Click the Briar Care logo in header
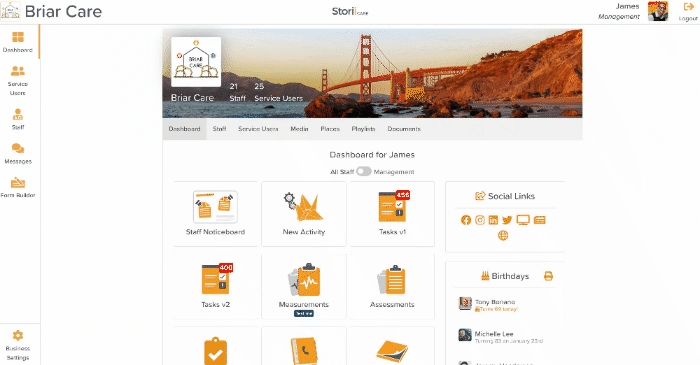The height and width of the screenshot is (365, 700). (11, 11)
